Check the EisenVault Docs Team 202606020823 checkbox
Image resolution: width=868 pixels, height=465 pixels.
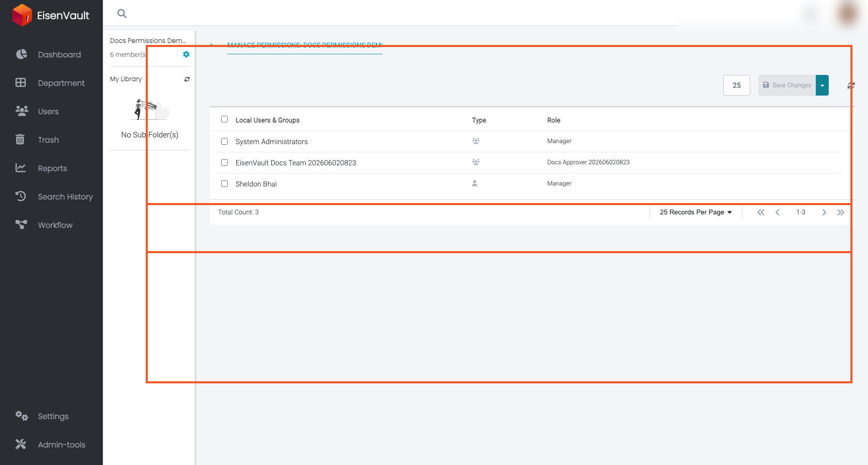tap(224, 163)
